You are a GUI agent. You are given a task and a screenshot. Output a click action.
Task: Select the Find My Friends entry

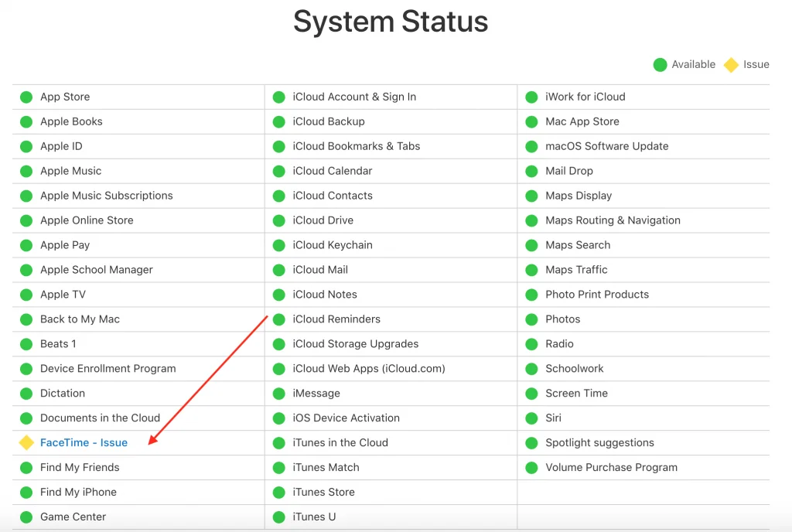pos(80,467)
